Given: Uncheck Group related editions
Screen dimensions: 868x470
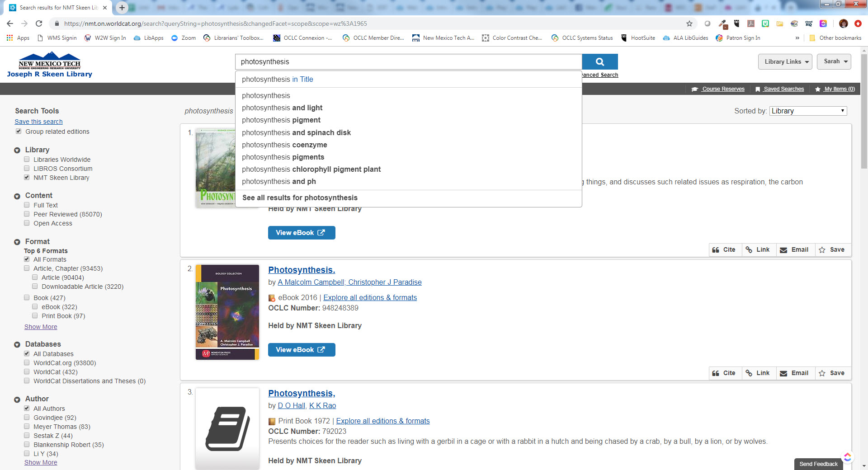Looking at the screenshot, I should [x=19, y=132].
